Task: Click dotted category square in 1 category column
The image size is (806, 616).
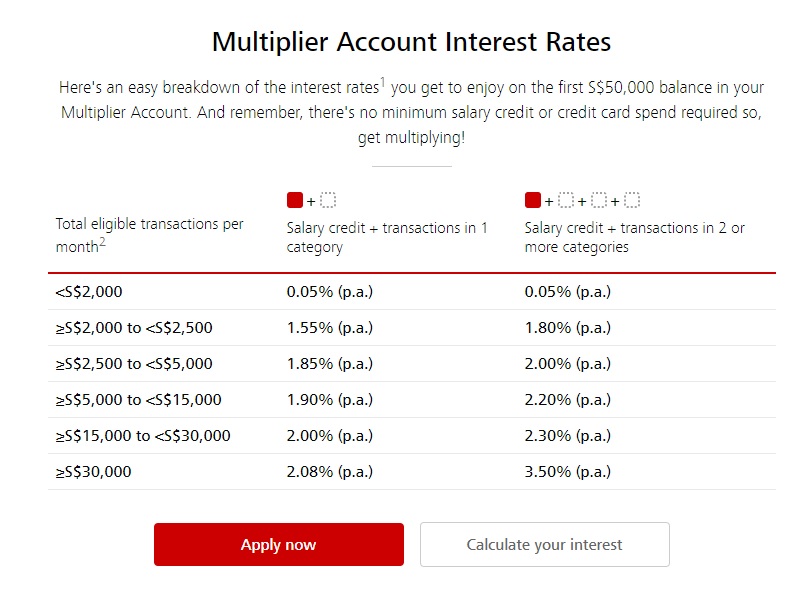Action: pyautogui.click(x=328, y=200)
